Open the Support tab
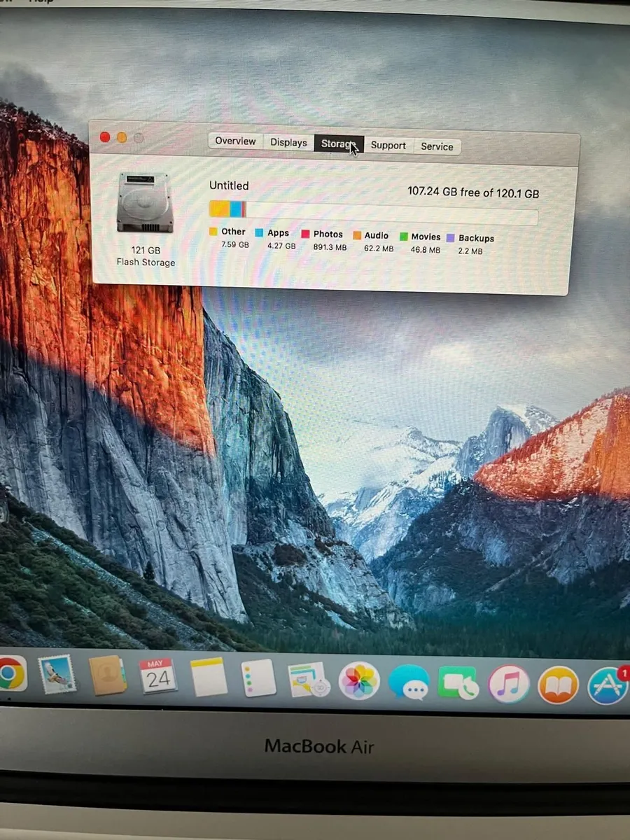Image resolution: width=630 pixels, height=840 pixels. [388, 146]
